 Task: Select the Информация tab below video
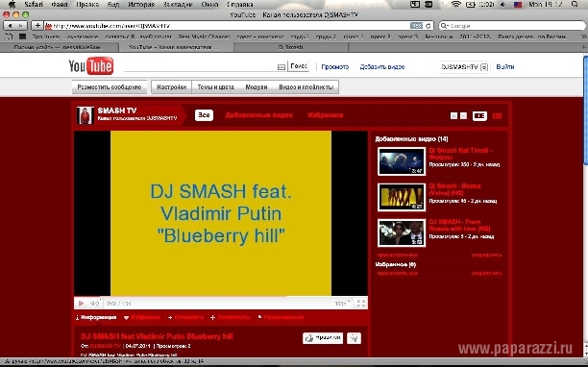[96, 317]
